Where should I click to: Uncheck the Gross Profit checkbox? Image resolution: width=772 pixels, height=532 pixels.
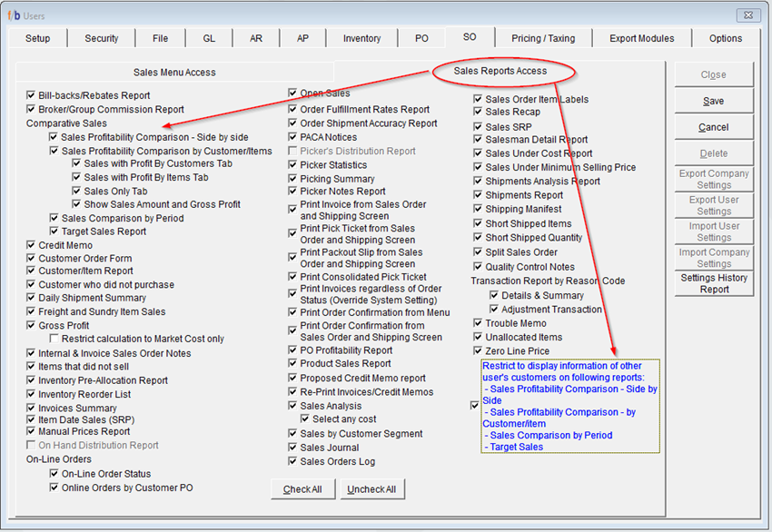tap(32, 325)
